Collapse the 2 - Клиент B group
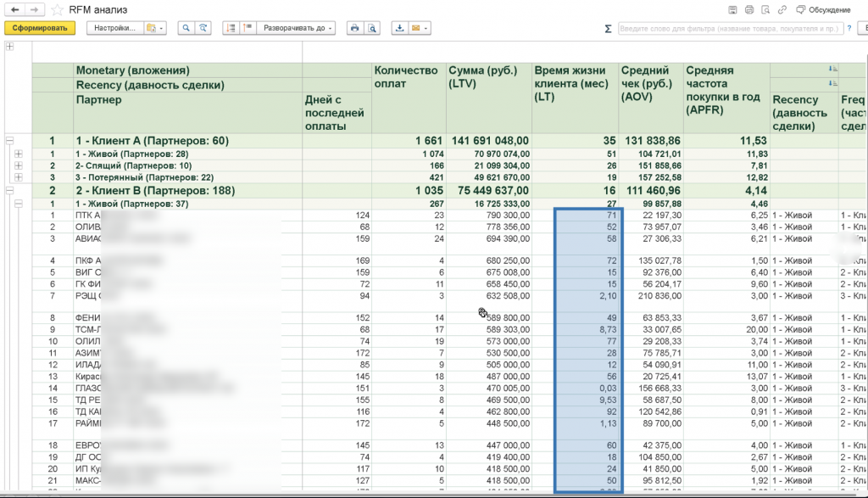This screenshot has height=498, width=868. click(x=10, y=191)
